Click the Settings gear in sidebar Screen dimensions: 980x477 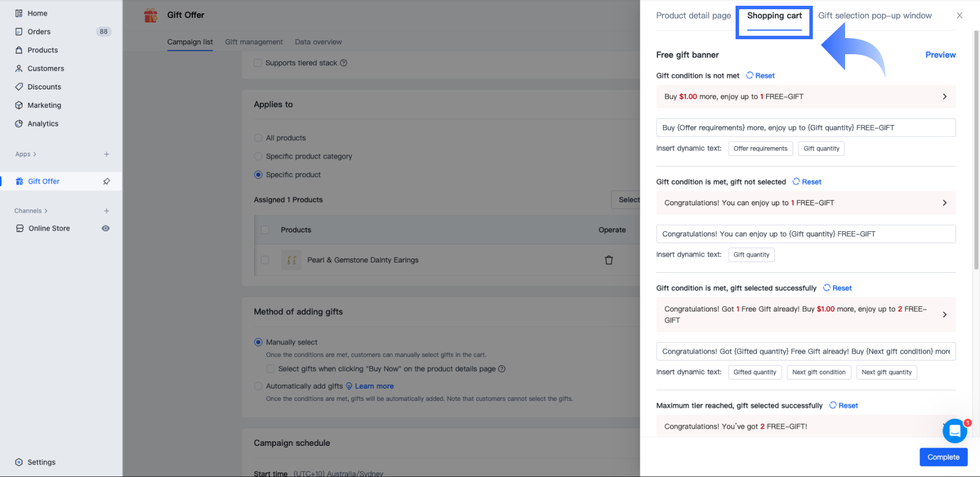point(19,462)
